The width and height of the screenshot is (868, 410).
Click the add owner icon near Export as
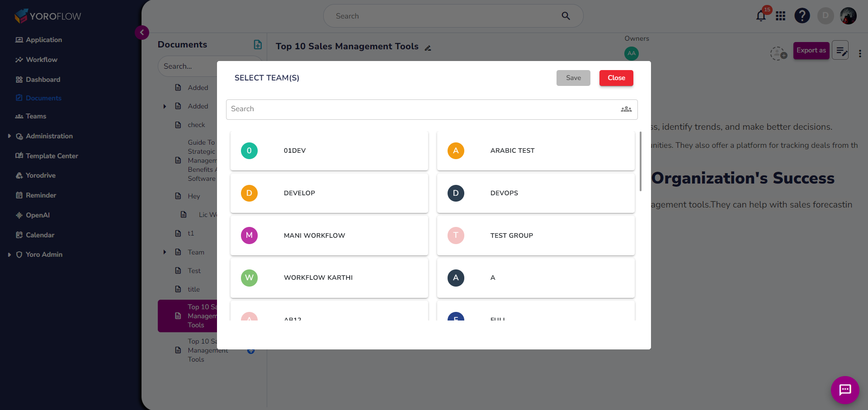[778, 54]
